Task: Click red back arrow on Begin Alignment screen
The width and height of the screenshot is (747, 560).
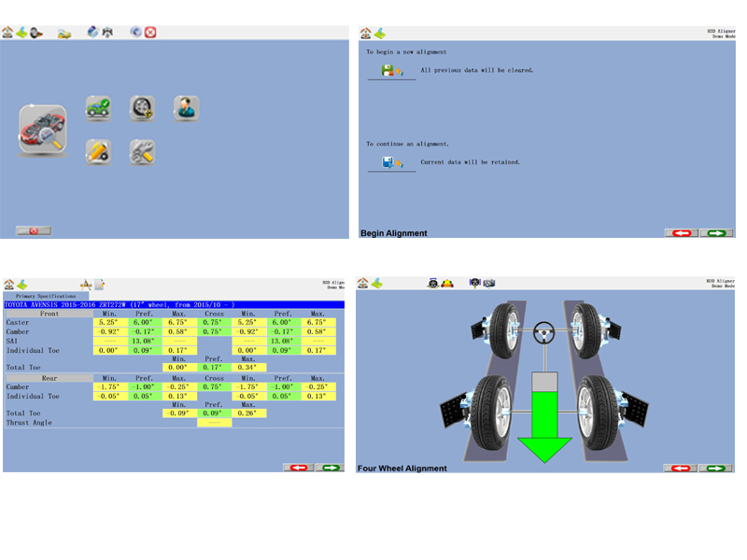Action: pos(682,232)
